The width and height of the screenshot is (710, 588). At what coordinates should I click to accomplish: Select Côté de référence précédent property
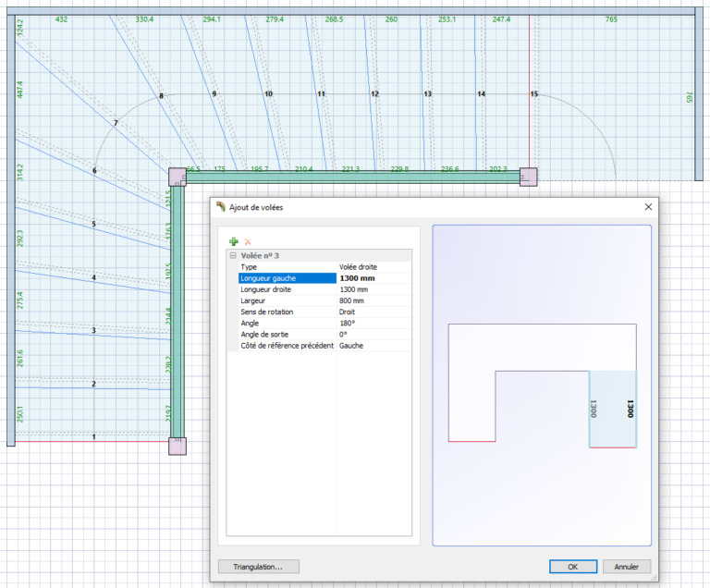(288, 346)
